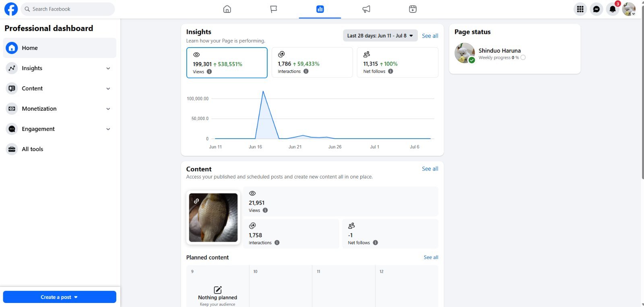
Task: Open the fish post thumbnail
Action: (213, 218)
